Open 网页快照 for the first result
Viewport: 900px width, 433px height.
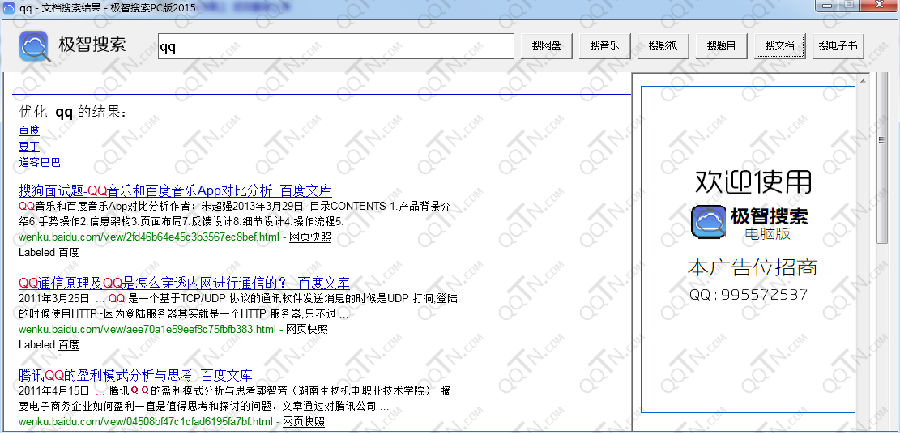(x=309, y=237)
